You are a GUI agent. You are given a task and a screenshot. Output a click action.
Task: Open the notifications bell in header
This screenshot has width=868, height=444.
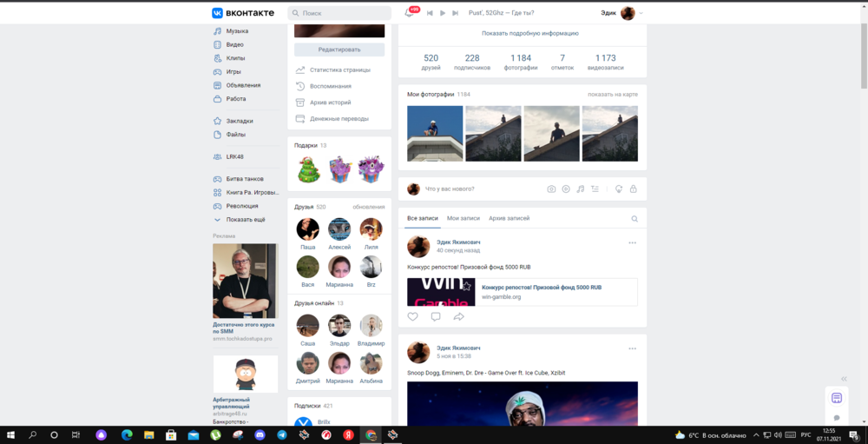pos(410,13)
